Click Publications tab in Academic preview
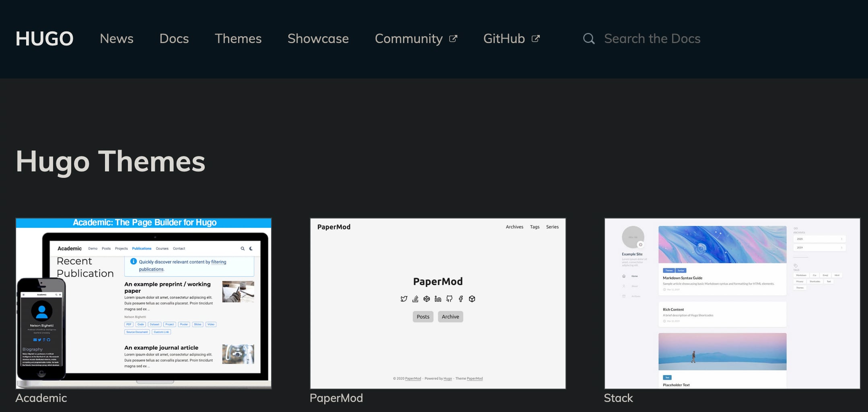Screen dimensions: 868x412 coord(142,249)
